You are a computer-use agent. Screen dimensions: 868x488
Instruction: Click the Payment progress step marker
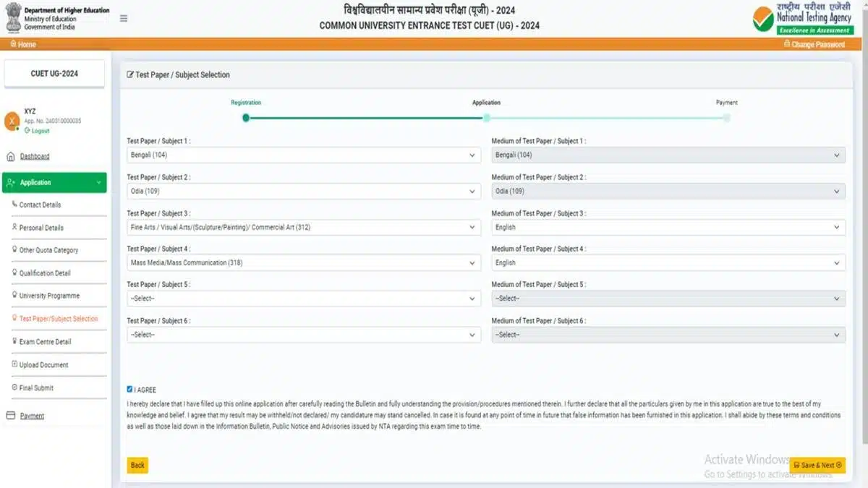point(726,117)
